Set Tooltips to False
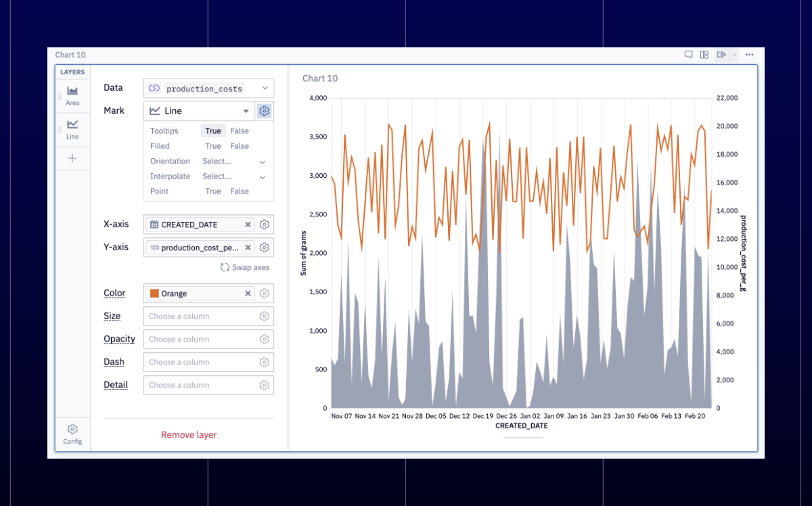This screenshot has height=506, width=812. coord(240,131)
